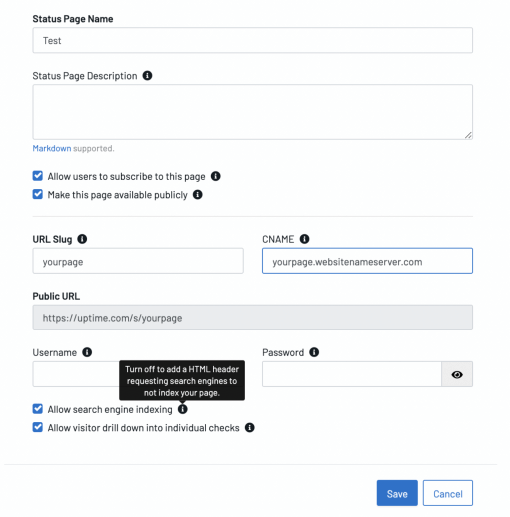
Task: Uncheck Make this page available publicly
Action: 38,194
